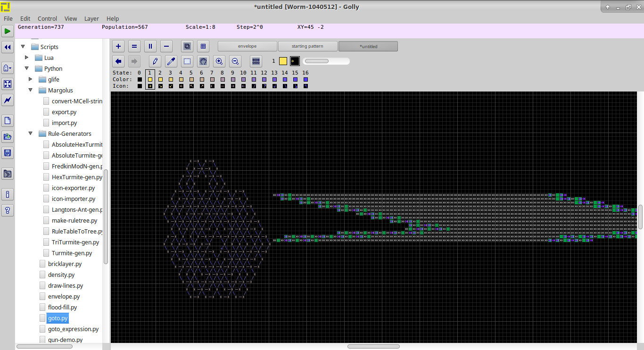
Task: Expand the Lua folder
Action: [x=27, y=58]
